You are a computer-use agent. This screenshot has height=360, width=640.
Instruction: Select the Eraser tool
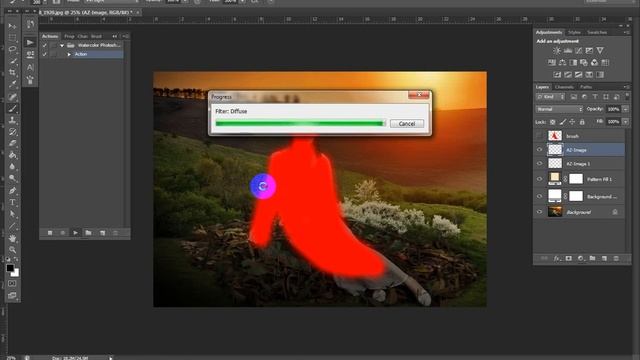point(12,143)
